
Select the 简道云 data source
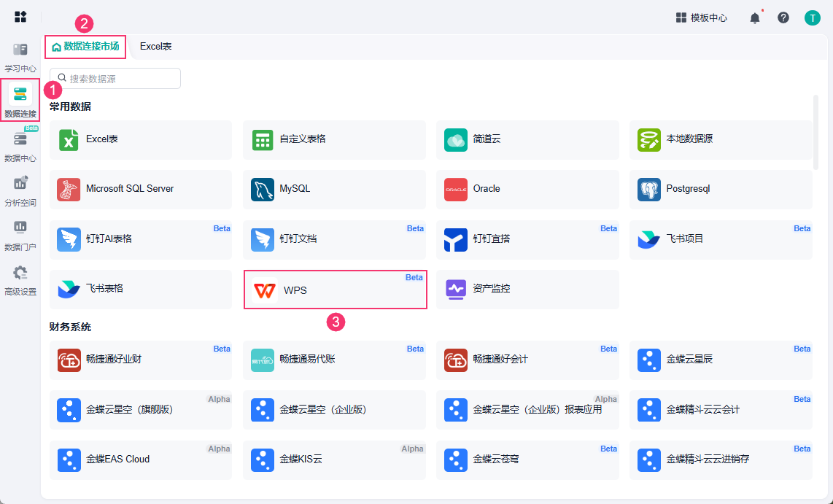click(527, 139)
